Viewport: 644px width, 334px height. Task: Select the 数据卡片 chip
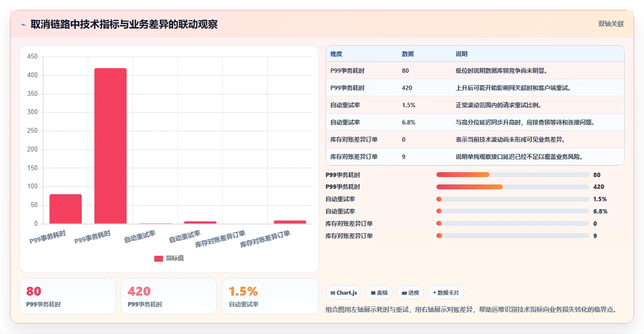point(446,293)
